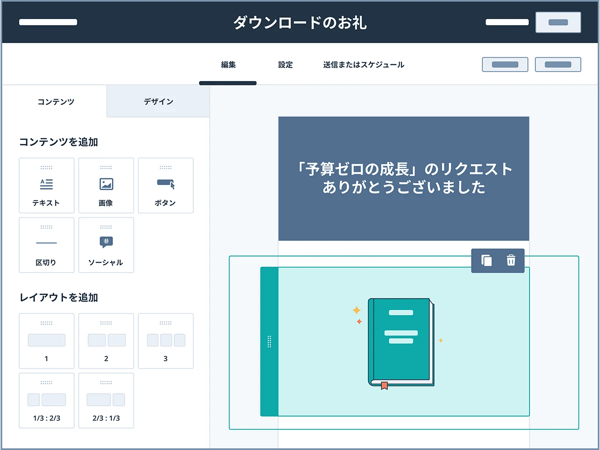Screen dimensions: 600x450
Task: Choose the 2/3 : 1/3 layout
Action: pyautogui.click(x=106, y=401)
